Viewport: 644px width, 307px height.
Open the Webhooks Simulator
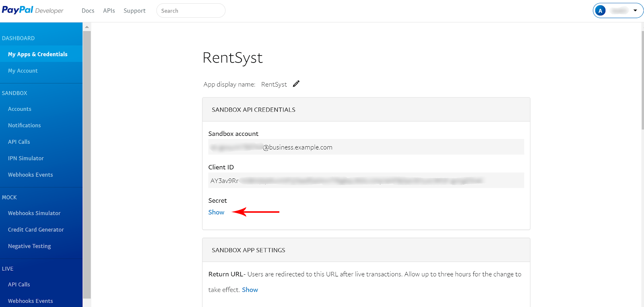coord(34,213)
